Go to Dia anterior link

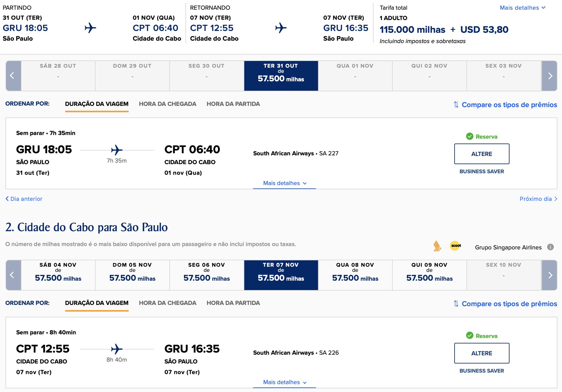click(24, 199)
